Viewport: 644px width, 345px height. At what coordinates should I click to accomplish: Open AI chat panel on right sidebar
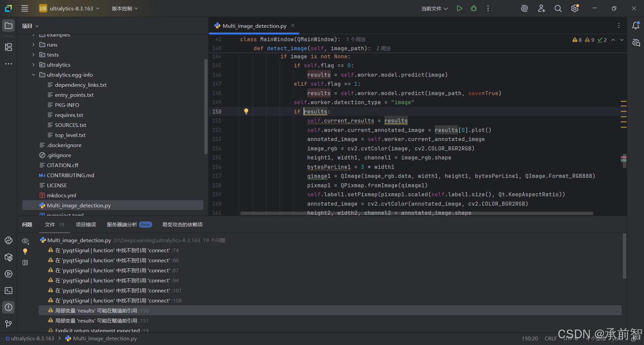coord(636,43)
